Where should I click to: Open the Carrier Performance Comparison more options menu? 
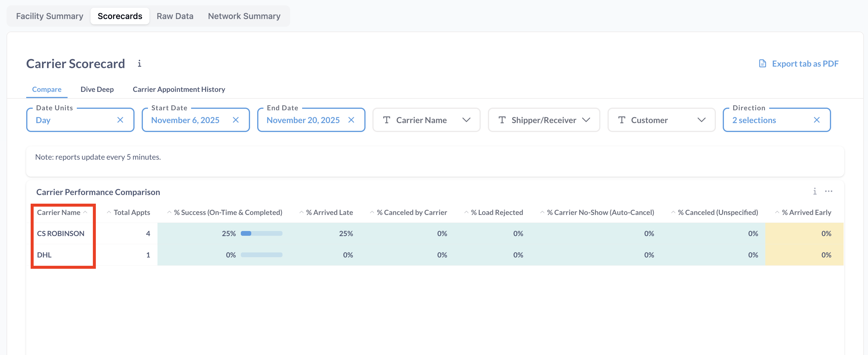(829, 191)
